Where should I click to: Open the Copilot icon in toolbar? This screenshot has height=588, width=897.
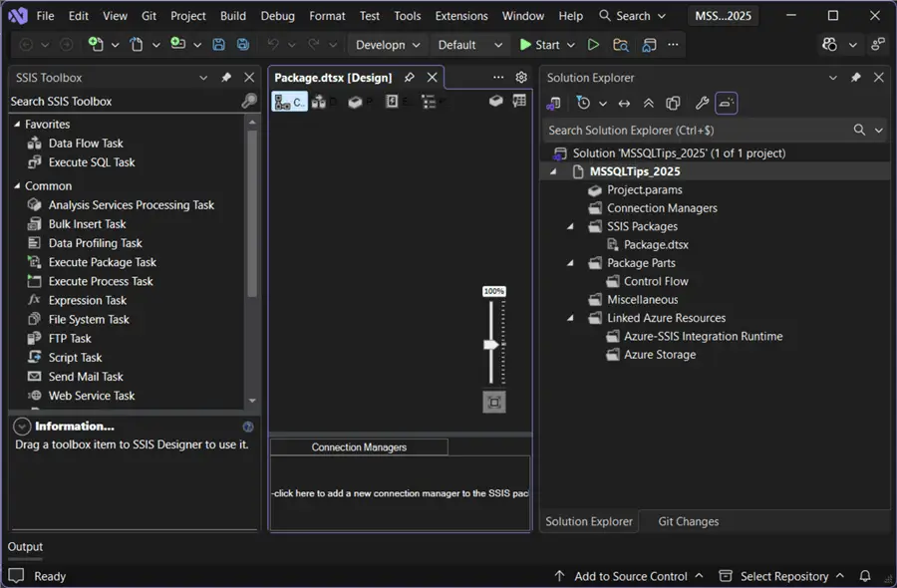pyautogui.click(x=829, y=44)
